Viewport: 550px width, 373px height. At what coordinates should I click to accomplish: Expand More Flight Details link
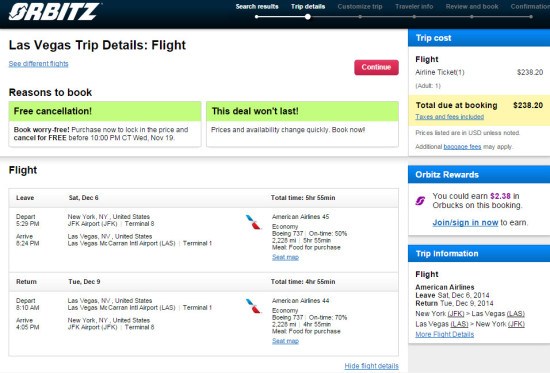click(x=444, y=334)
